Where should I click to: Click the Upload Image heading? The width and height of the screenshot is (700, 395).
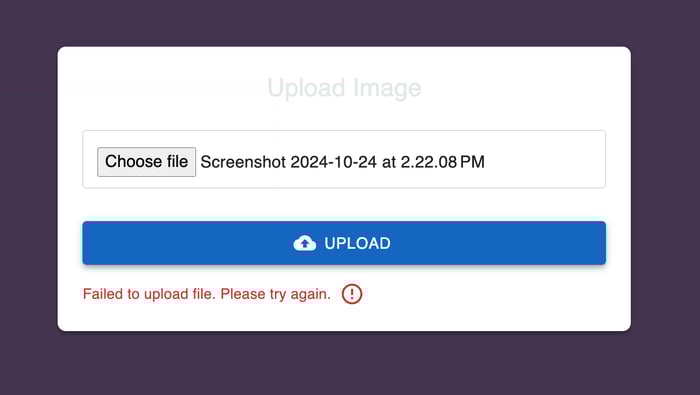pos(344,88)
